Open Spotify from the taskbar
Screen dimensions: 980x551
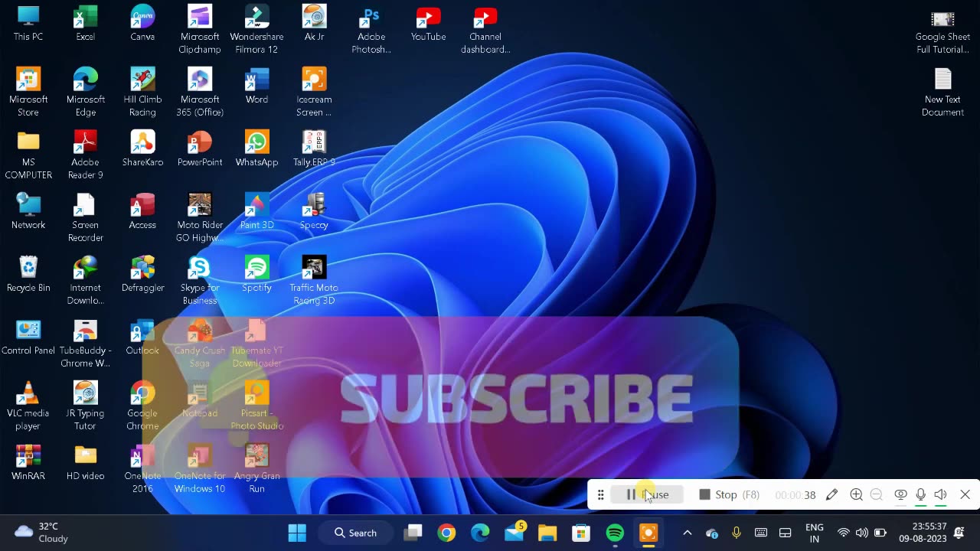[615, 533]
